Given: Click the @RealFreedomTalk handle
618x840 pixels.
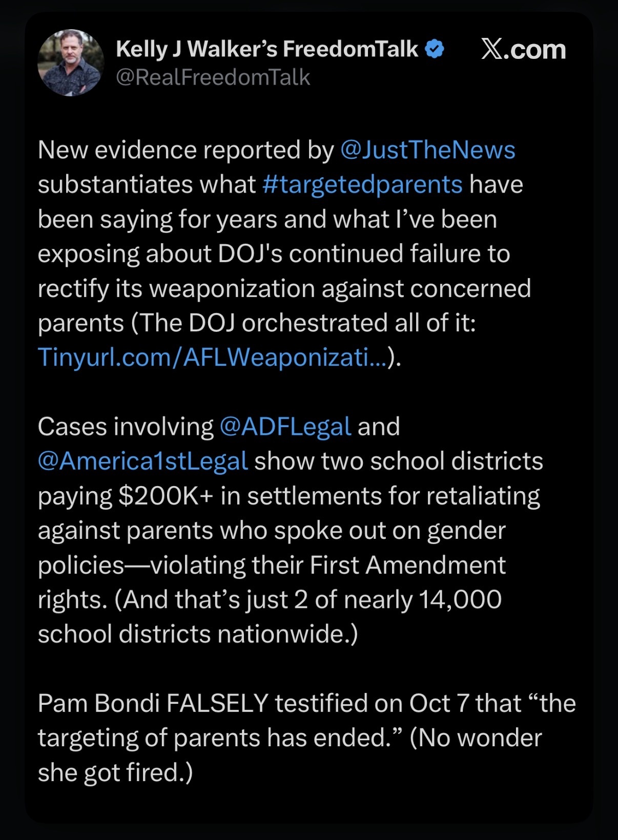Looking at the screenshot, I should [x=213, y=77].
